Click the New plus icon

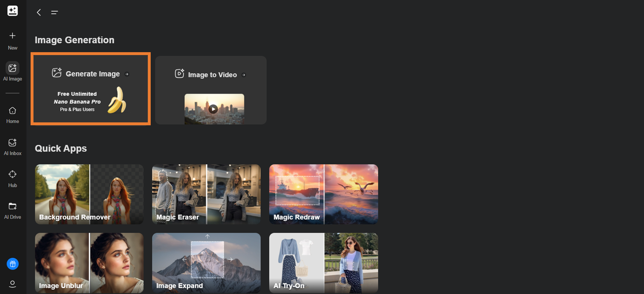pos(13,36)
